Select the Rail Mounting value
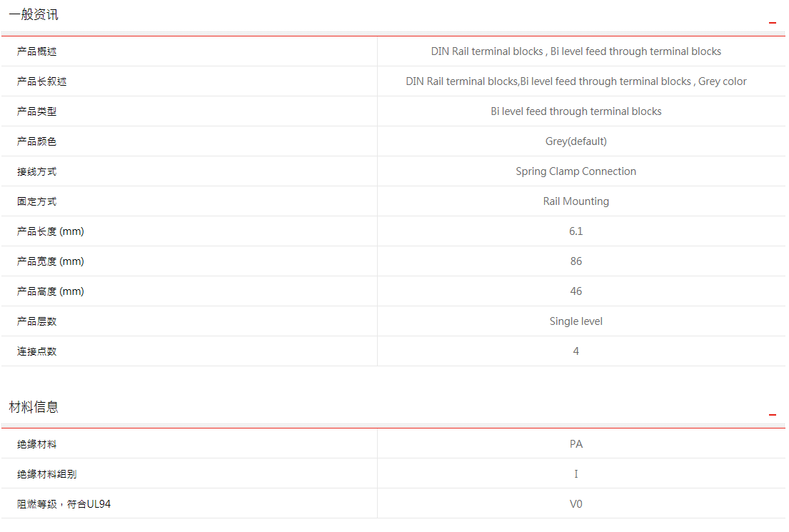789x532 pixels. (576, 201)
